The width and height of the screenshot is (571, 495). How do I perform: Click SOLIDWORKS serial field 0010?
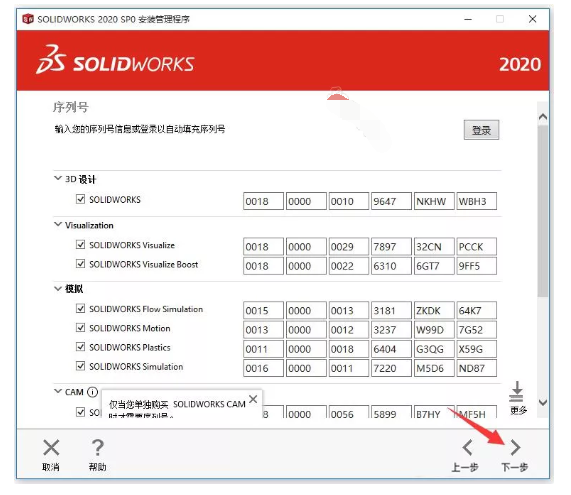(348, 201)
